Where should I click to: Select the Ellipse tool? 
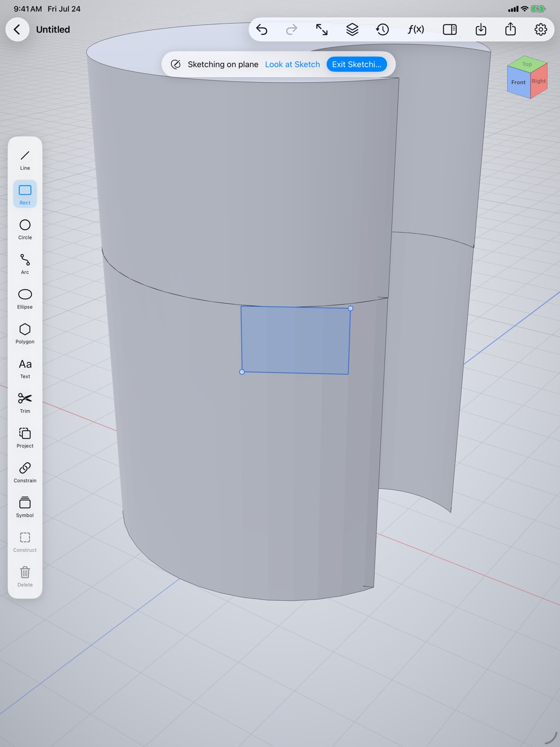click(25, 298)
